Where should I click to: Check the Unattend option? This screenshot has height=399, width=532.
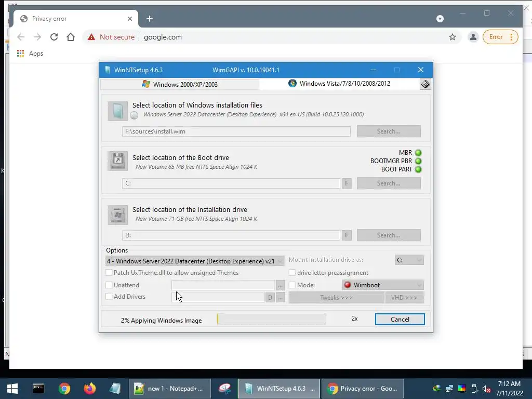click(109, 285)
